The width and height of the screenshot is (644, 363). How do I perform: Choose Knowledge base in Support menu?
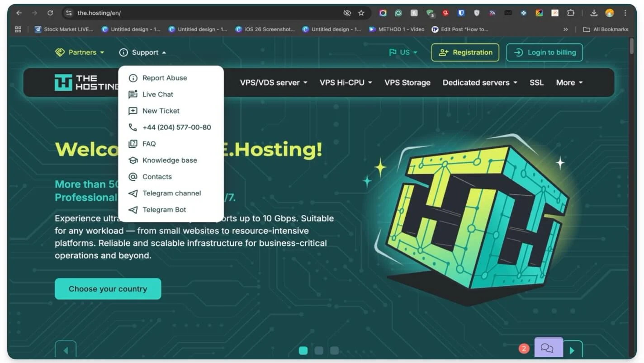point(170,160)
